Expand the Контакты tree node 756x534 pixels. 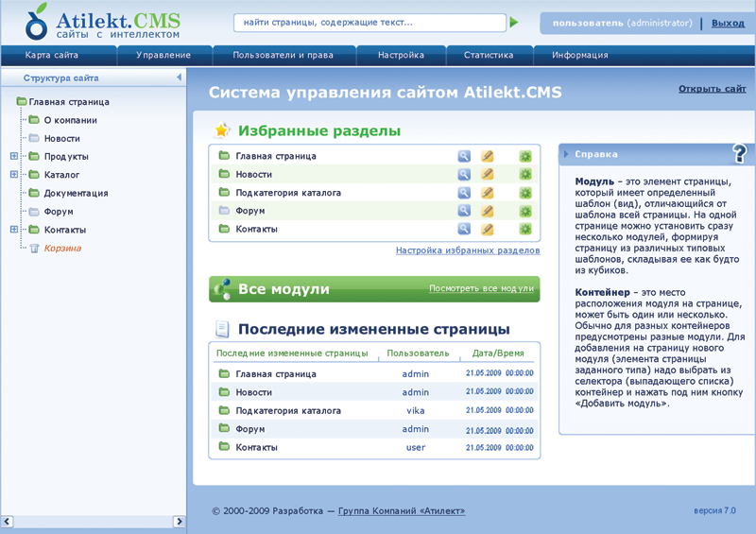[x=14, y=230]
